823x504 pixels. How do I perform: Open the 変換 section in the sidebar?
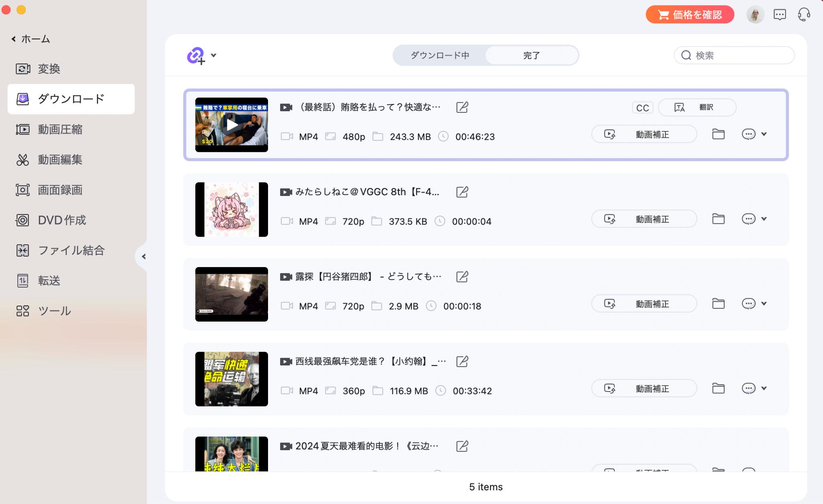(x=71, y=69)
